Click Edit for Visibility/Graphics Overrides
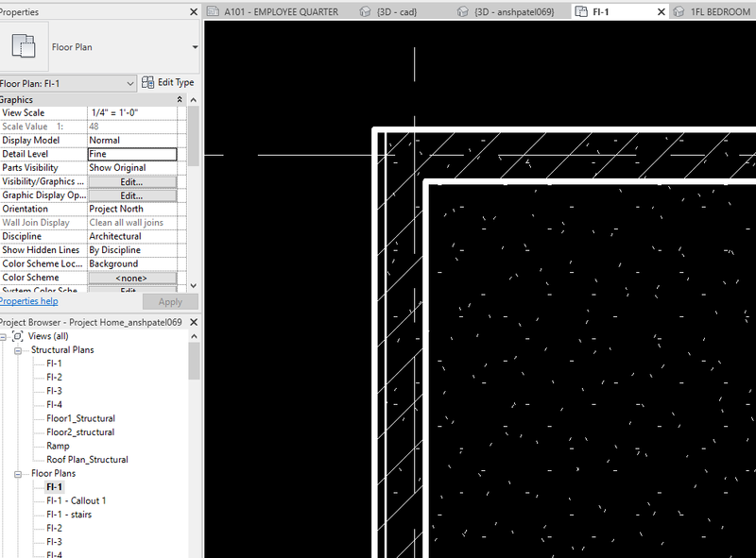 pos(134,180)
